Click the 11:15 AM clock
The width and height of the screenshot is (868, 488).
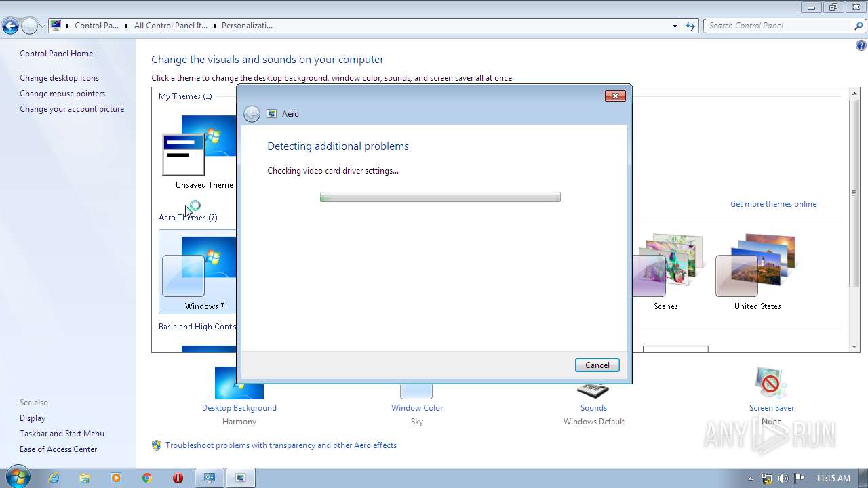point(833,478)
